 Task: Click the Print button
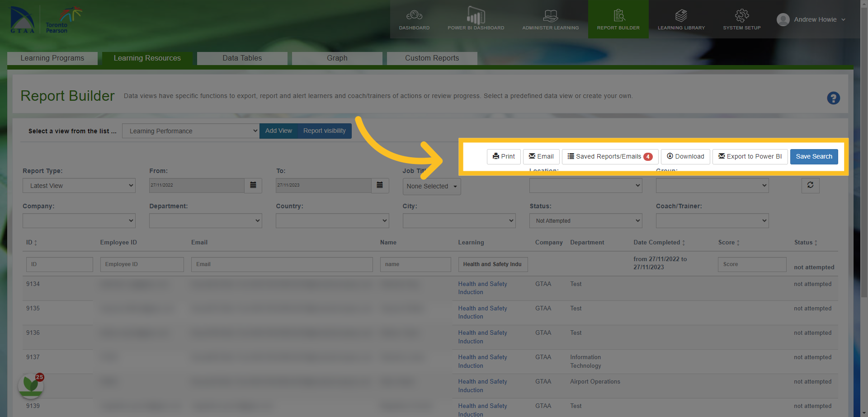click(x=504, y=157)
